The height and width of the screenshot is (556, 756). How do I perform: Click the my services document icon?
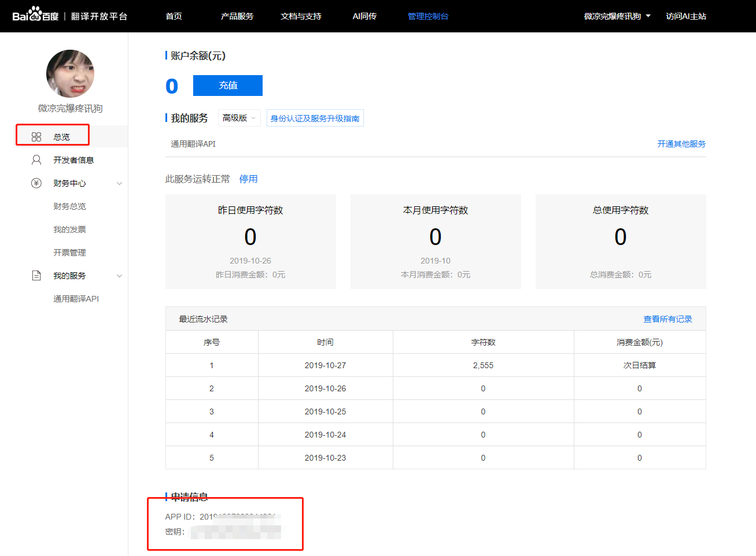click(x=36, y=276)
